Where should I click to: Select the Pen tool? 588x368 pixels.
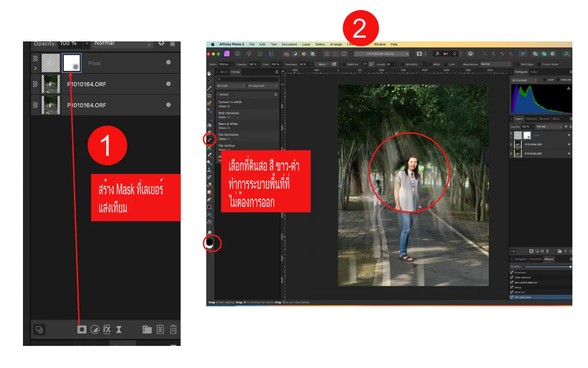click(x=209, y=200)
